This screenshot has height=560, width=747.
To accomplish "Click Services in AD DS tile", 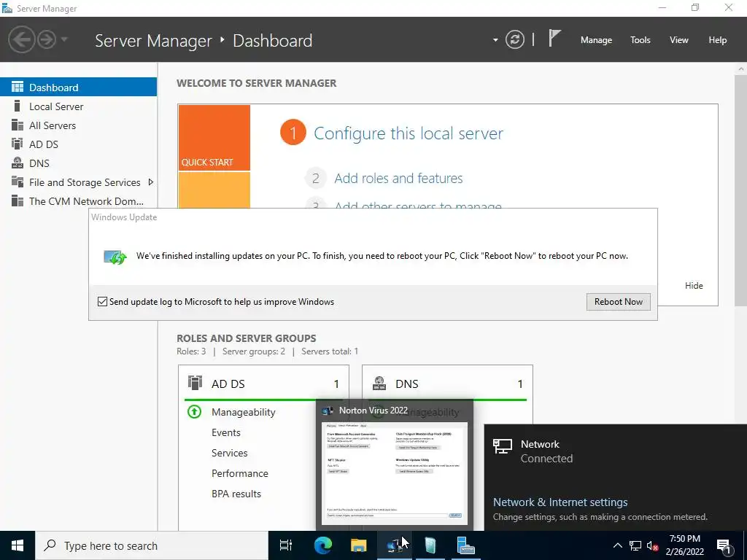I will 230,453.
